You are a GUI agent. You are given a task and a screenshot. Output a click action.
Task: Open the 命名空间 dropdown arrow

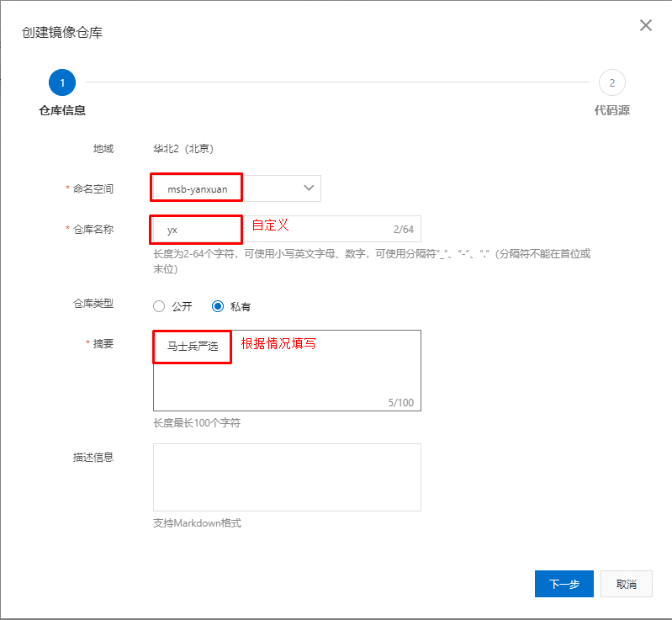(x=309, y=188)
